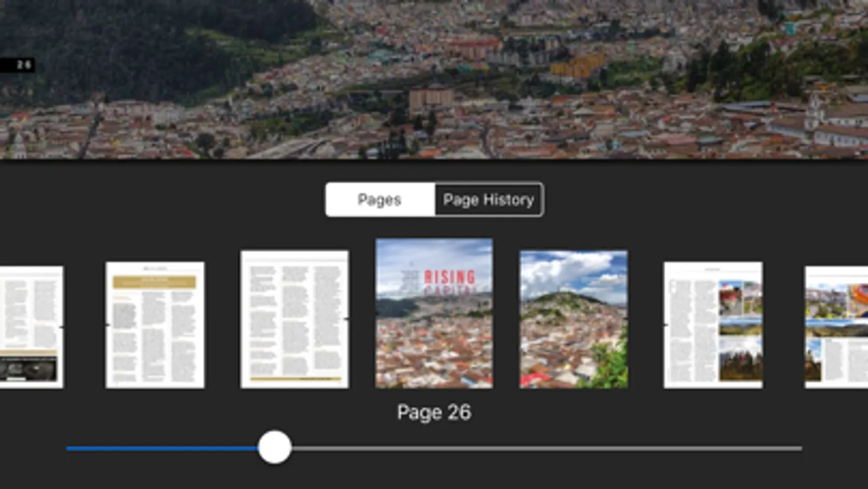This screenshot has width=868, height=489.
Task: Click the yellow building in the main photo
Action: [x=576, y=67]
